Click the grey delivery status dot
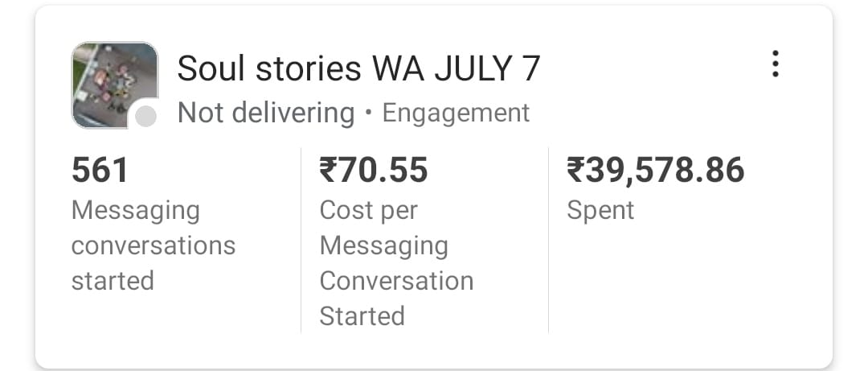This screenshot has height=371, width=868. tap(145, 117)
